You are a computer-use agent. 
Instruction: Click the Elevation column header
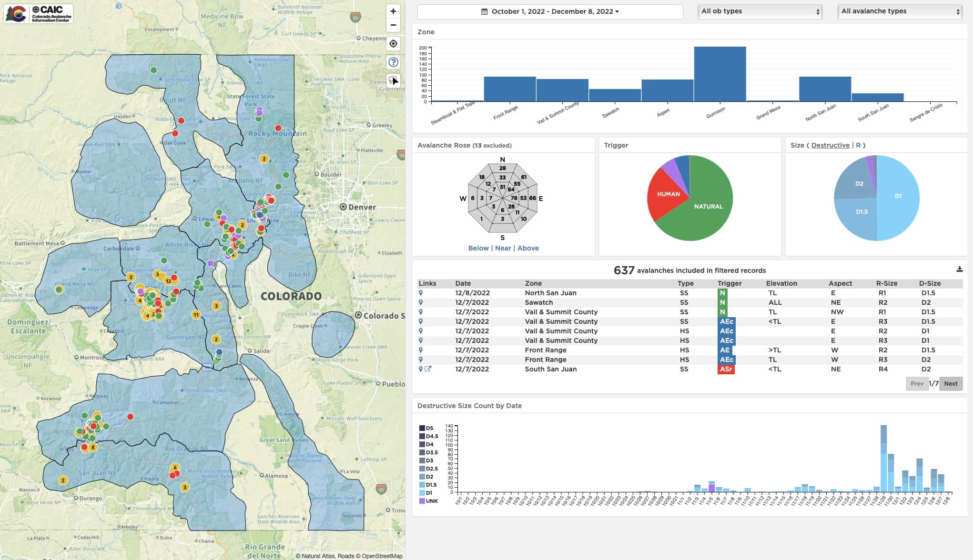[781, 283]
